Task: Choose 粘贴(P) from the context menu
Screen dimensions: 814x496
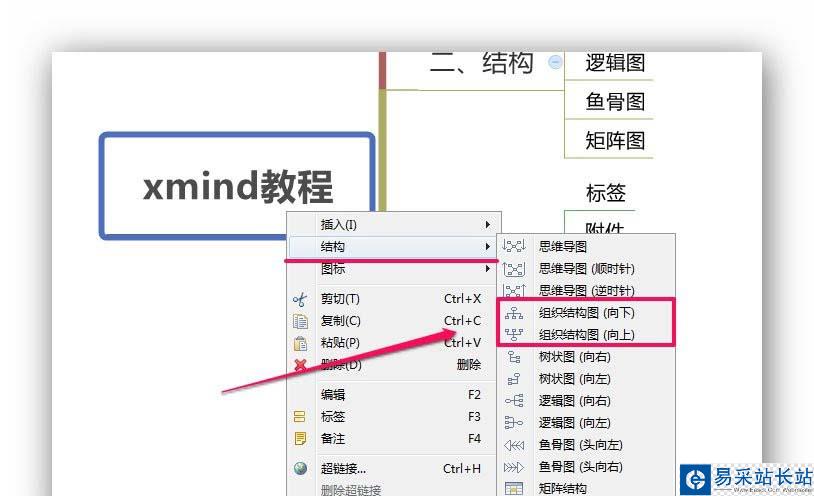Action: click(x=393, y=343)
